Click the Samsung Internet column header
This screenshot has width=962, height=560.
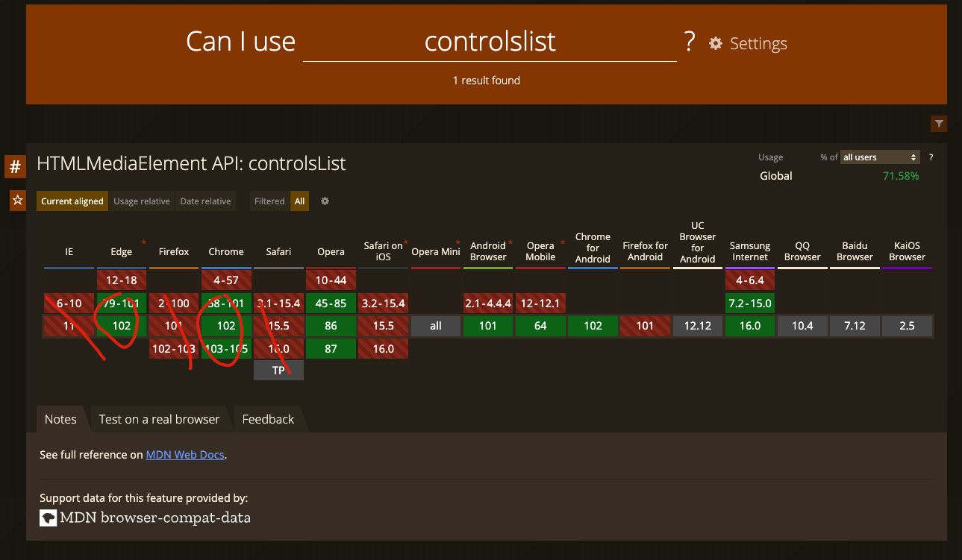(x=750, y=252)
